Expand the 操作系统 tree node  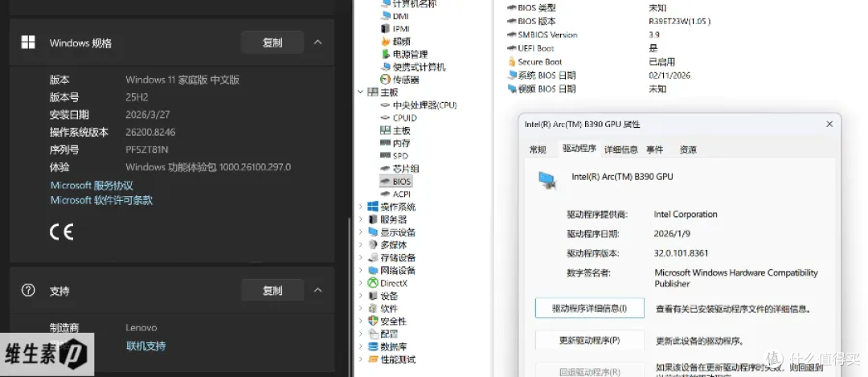pyautogui.click(x=360, y=207)
